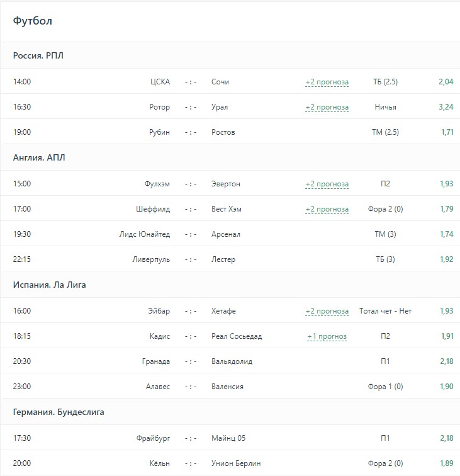The image size is (460, 476).
Task: Select odds 2,04 for ЦСКА match
Action: pos(446,82)
